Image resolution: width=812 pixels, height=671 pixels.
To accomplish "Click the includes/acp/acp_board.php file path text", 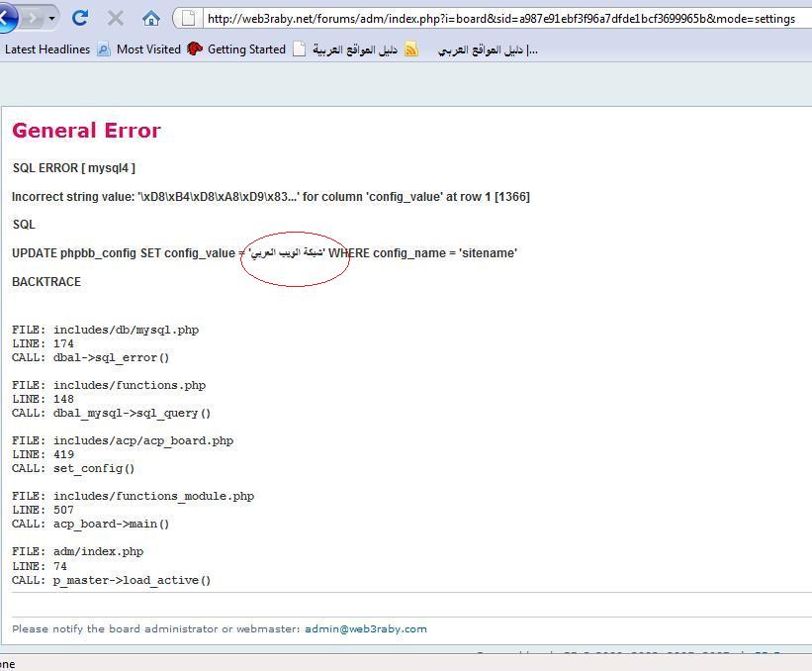I will [143, 440].
